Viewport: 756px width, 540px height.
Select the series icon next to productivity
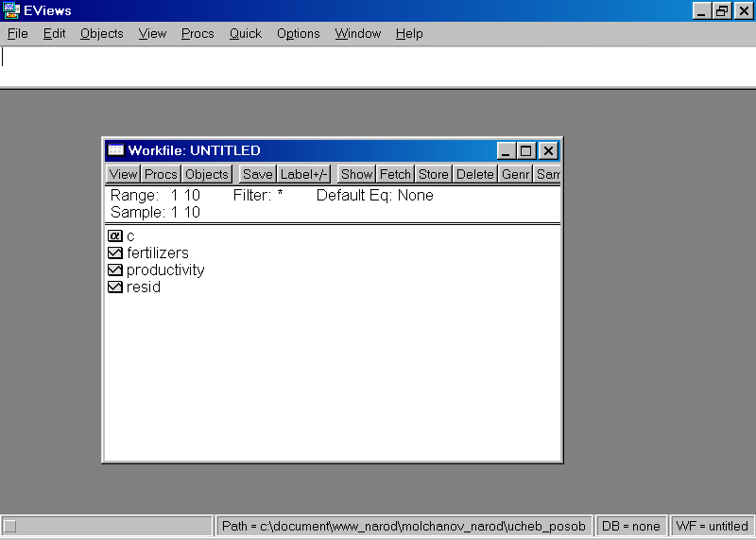click(x=114, y=270)
